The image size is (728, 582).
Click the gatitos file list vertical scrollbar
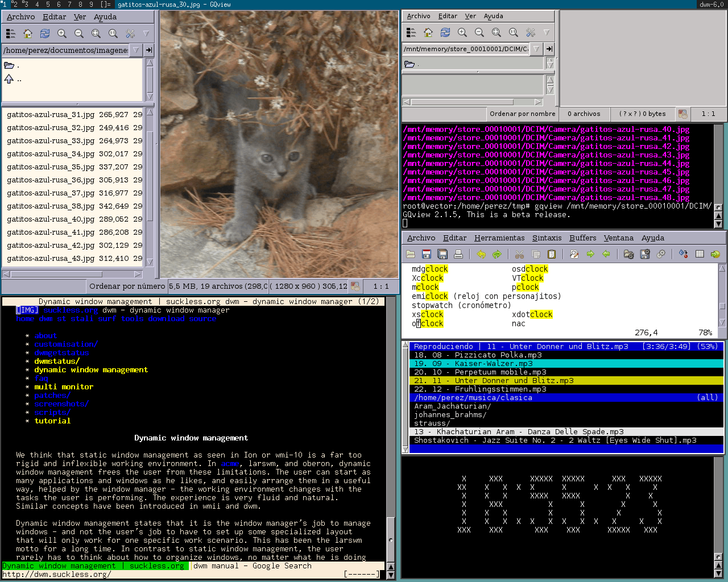point(150,188)
